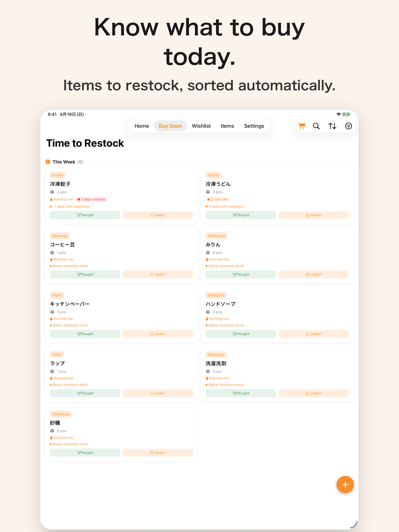Select the Frozen tag on 冷凍うどん
This screenshot has width=399, height=532.
pos(214,175)
